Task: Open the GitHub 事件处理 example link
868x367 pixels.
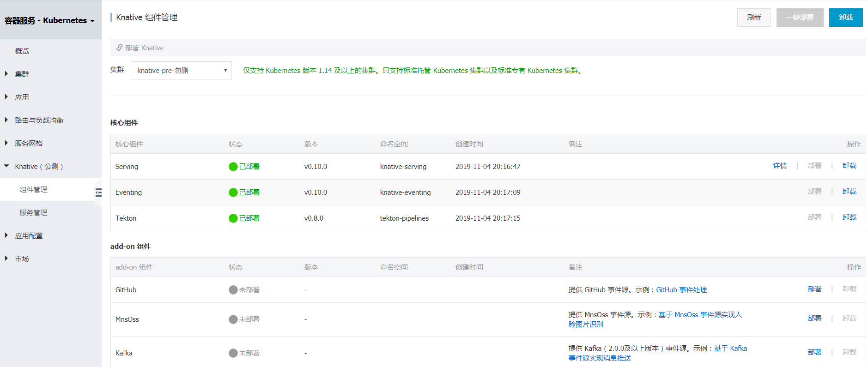Action: (681, 290)
